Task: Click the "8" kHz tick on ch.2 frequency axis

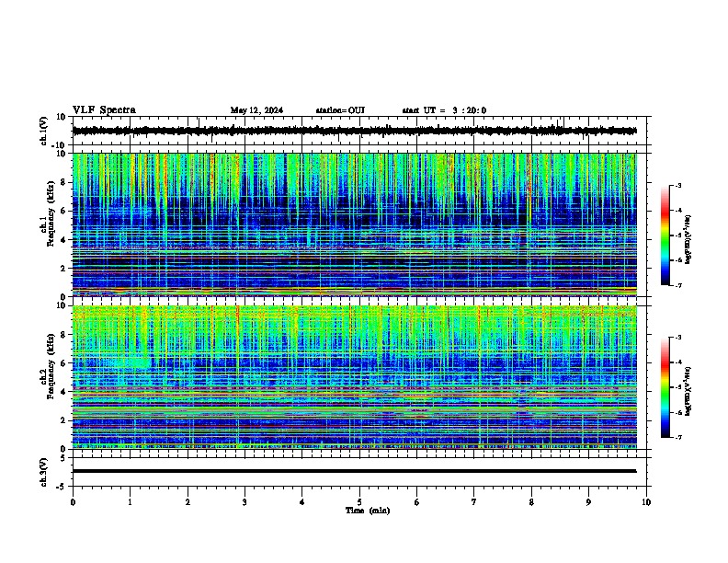Action: 64,335
